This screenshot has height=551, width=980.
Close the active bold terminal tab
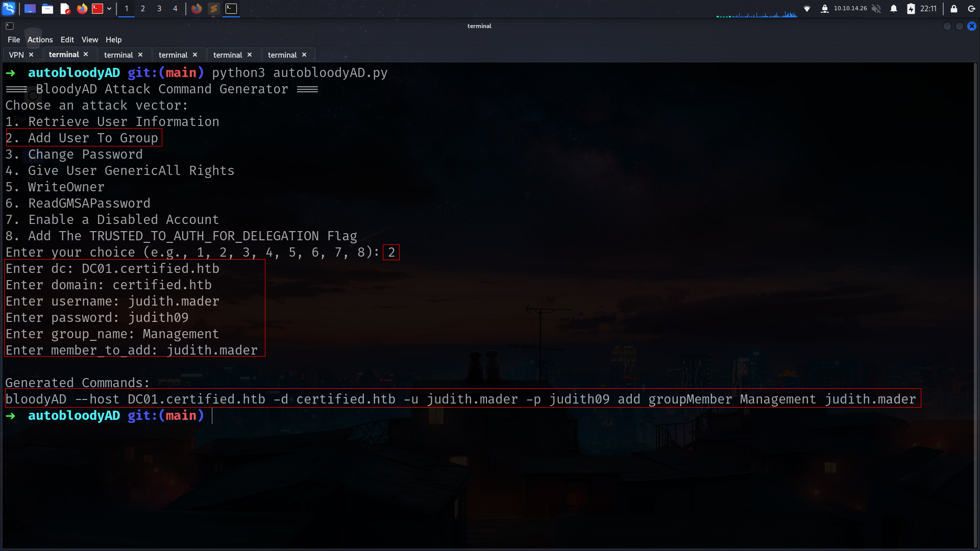click(86, 55)
